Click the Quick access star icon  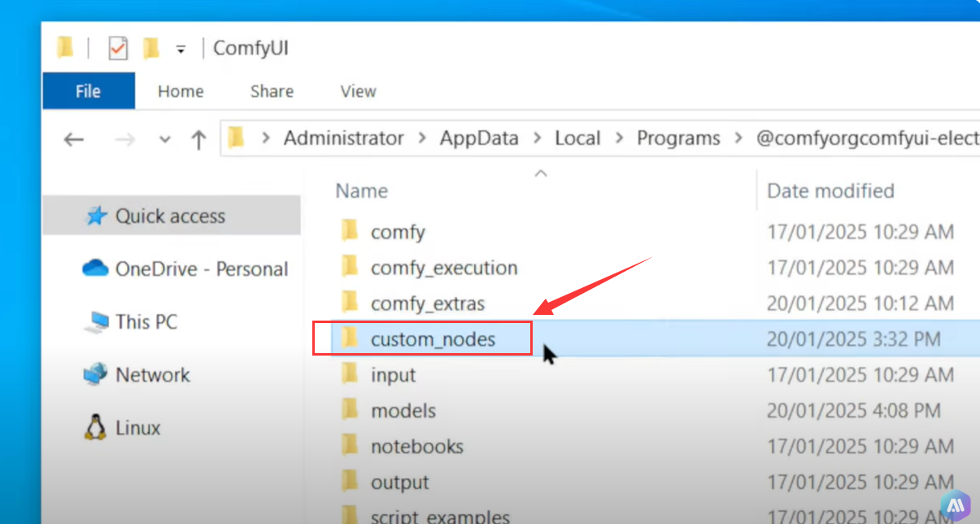tap(97, 216)
